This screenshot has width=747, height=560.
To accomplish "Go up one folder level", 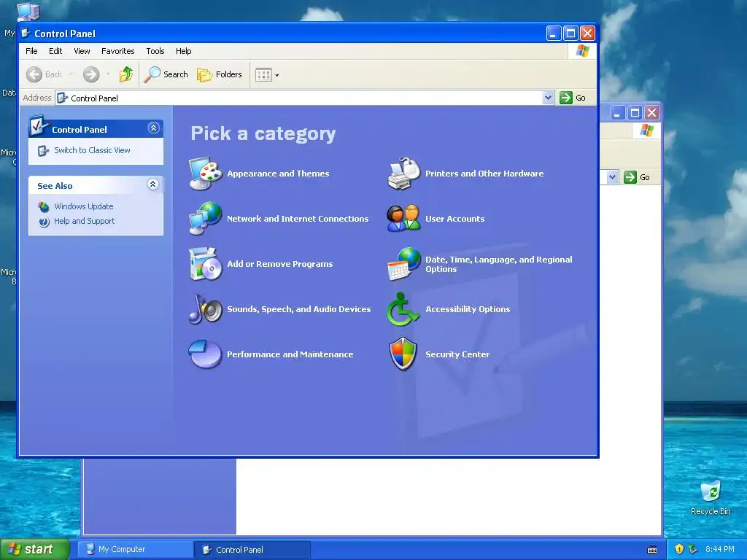I will [x=126, y=74].
